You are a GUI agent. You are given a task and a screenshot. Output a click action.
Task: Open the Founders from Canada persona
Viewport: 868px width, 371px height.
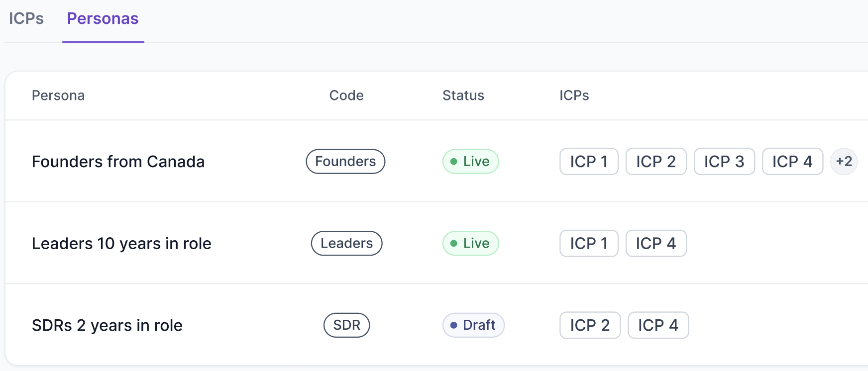click(118, 162)
